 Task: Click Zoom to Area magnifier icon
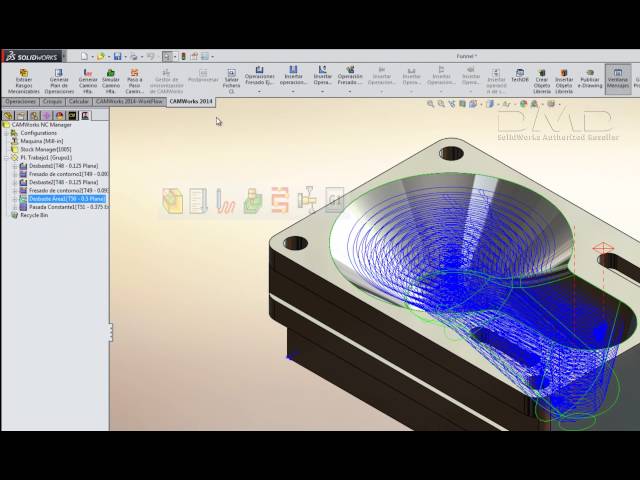point(441,104)
